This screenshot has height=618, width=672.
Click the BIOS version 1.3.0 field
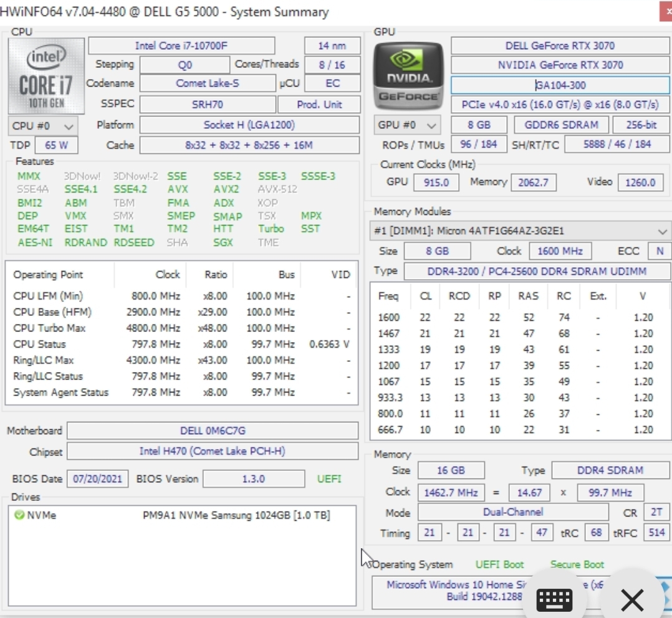(254, 479)
